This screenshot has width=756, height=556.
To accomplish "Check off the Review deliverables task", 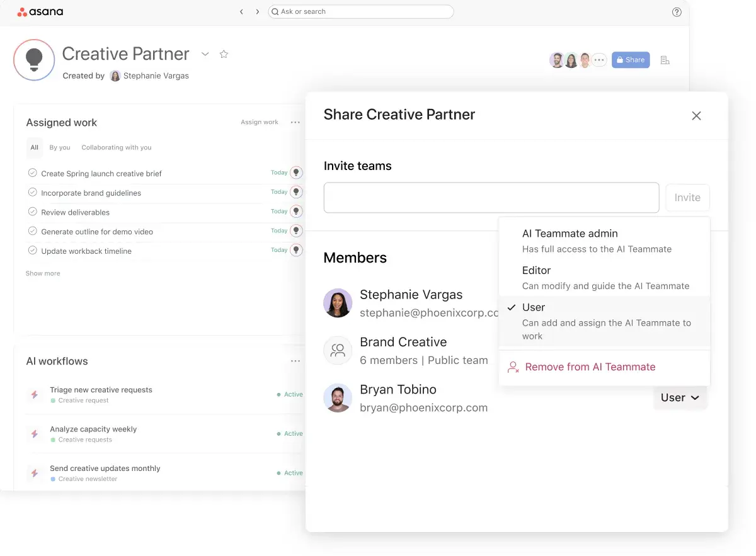I will (33, 212).
